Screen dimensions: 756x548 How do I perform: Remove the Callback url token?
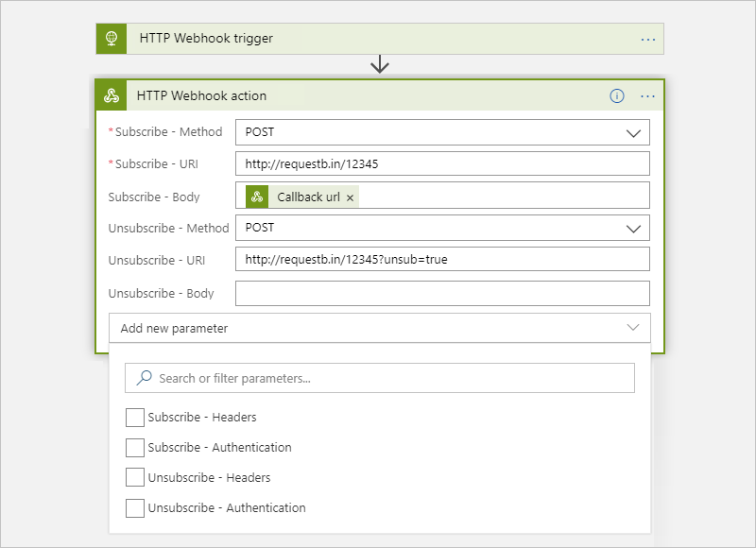pyautogui.click(x=351, y=197)
